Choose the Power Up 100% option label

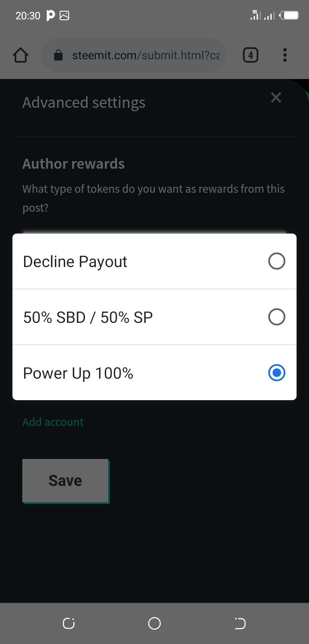[x=78, y=373]
